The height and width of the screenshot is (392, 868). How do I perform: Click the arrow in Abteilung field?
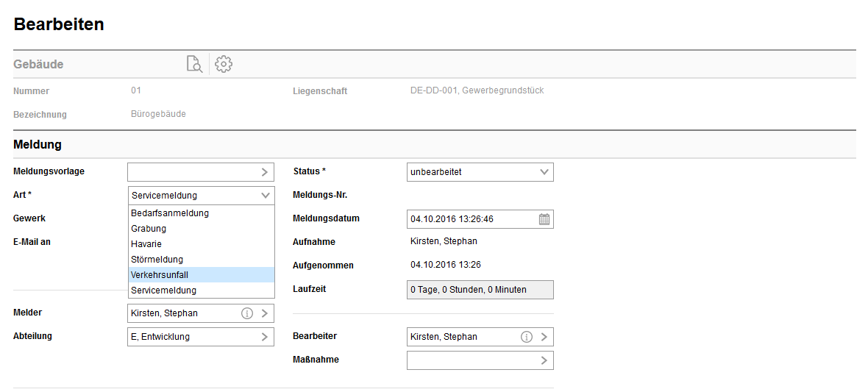(x=265, y=337)
